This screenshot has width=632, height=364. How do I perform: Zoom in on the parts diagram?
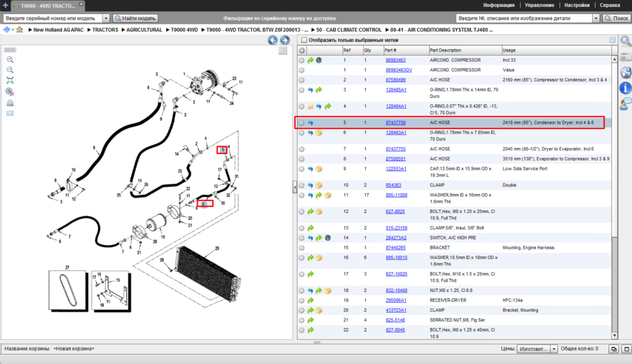[10, 59]
